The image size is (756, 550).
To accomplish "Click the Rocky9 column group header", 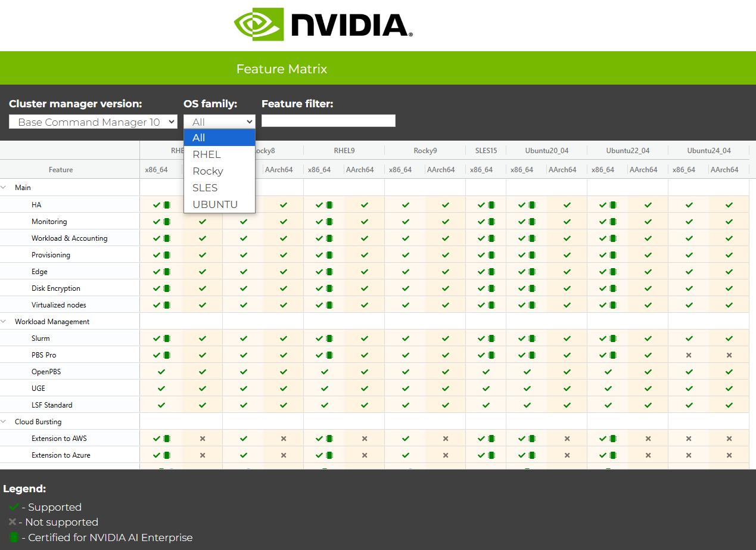I will (425, 151).
